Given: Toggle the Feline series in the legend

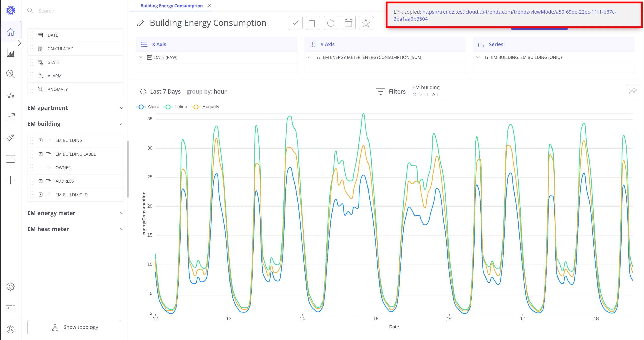Looking at the screenshot, I should coord(175,107).
